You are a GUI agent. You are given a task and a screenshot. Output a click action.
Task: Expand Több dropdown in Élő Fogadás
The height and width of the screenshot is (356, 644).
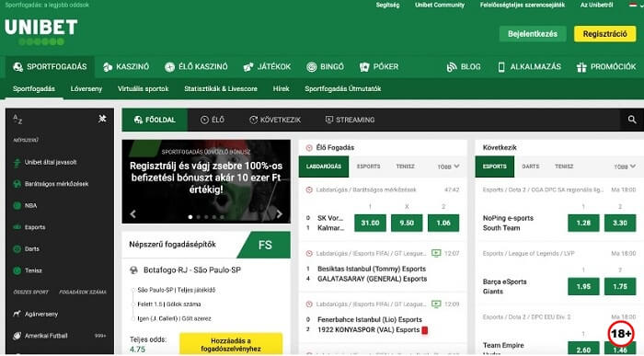[x=449, y=167]
